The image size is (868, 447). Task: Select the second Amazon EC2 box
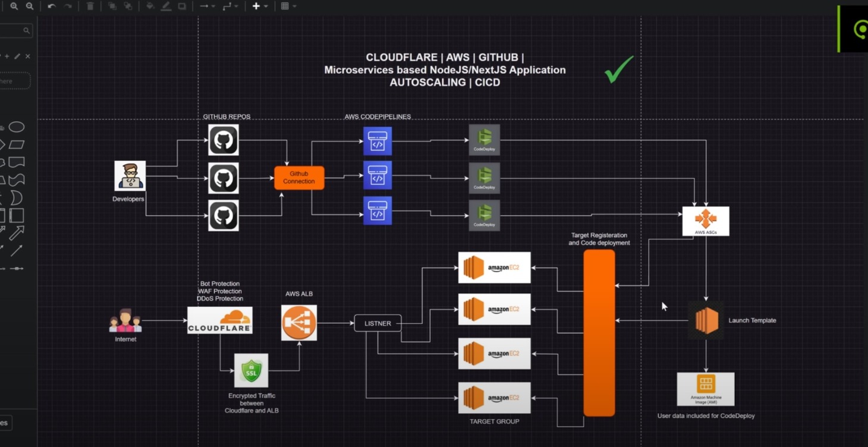pyautogui.click(x=495, y=309)
